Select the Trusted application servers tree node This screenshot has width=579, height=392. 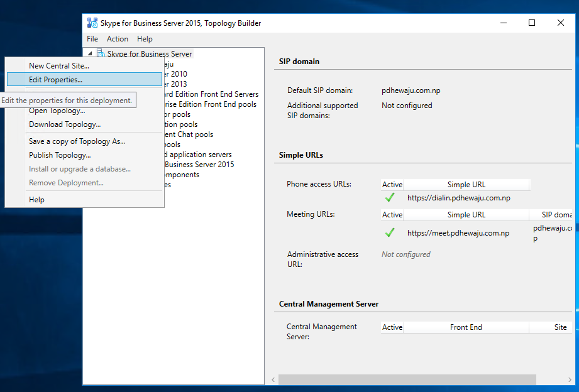click(x=198, y=155)
